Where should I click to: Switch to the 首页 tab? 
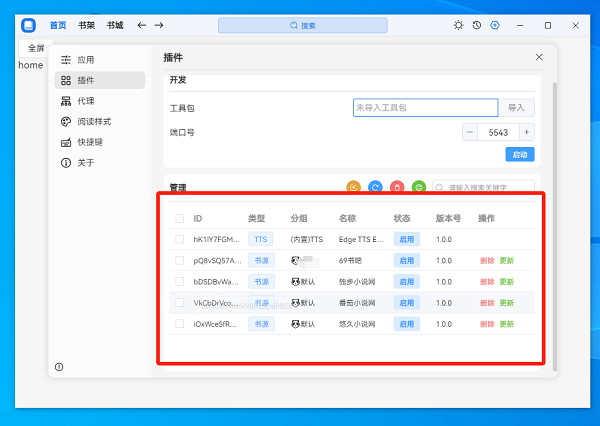(58, 25)
